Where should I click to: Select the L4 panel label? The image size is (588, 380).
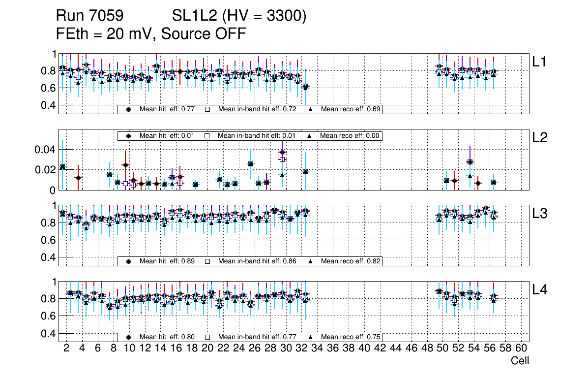coord(540,290)
